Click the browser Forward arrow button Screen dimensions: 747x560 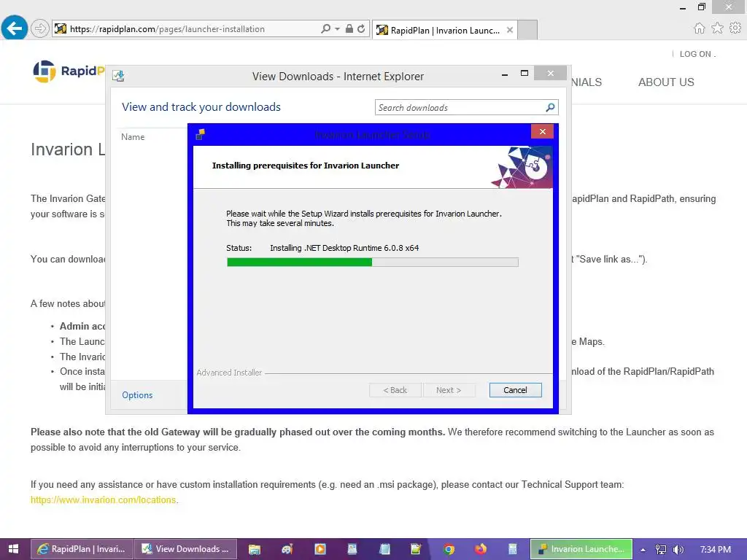(40, 28)
